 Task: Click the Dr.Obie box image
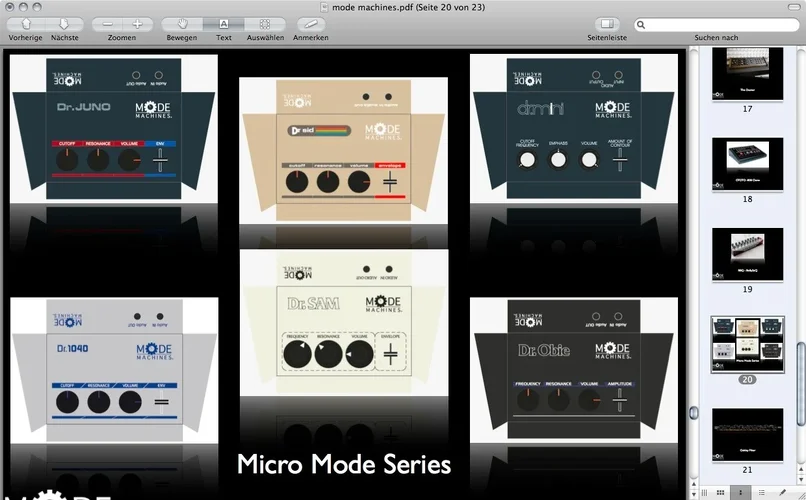coord(574,370)
